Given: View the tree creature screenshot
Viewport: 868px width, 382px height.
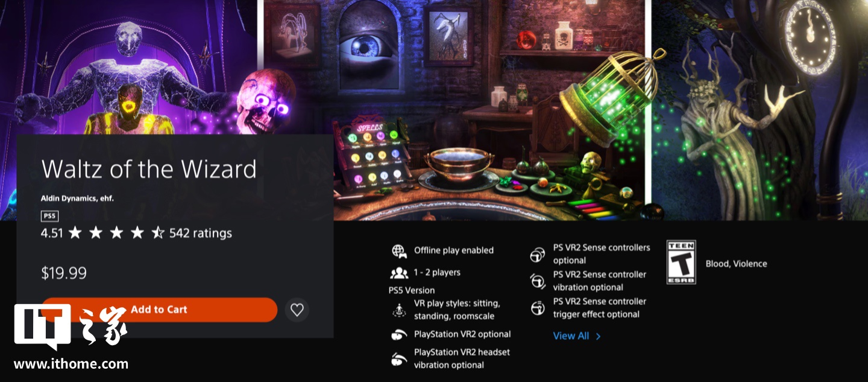Looking at the screenshot, I should [759, 110].
